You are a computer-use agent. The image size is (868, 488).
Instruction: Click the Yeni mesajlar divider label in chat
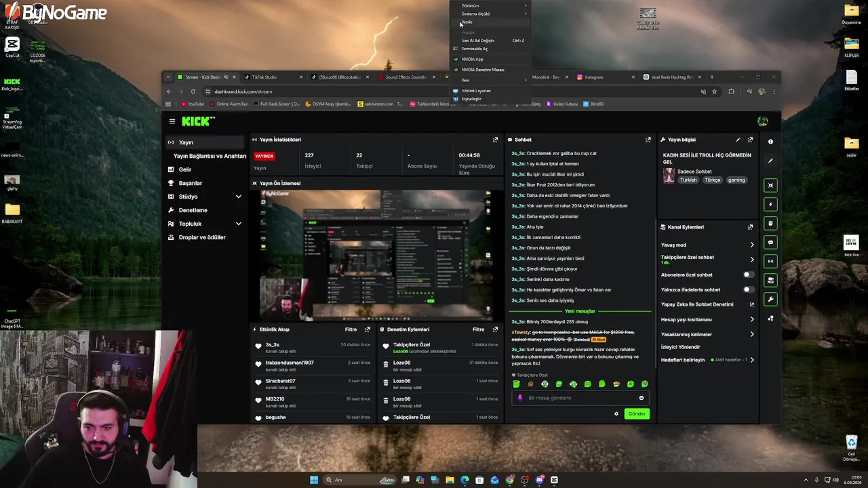pos(580,311)
